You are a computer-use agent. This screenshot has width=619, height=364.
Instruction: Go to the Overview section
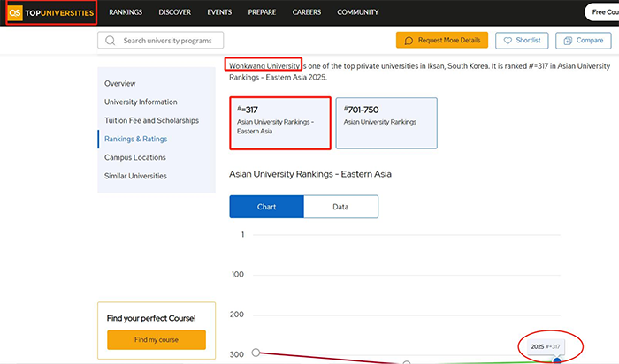[x=120, y=83]
